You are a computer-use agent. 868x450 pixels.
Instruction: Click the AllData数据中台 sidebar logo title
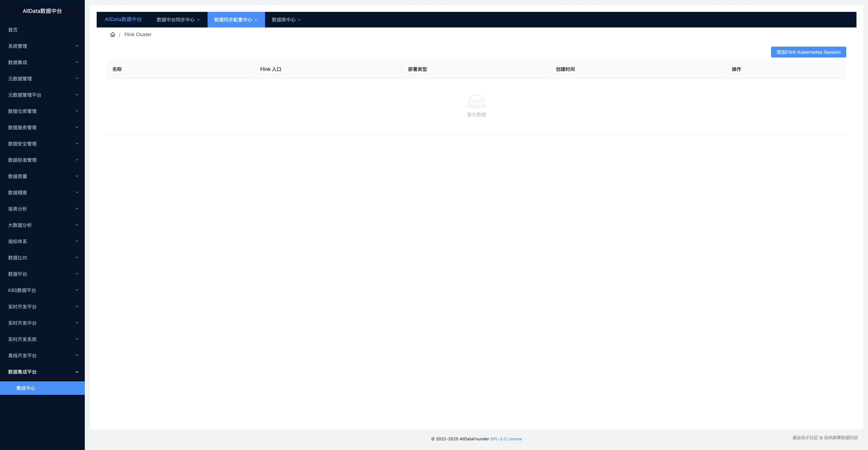(x=42, y=11)
